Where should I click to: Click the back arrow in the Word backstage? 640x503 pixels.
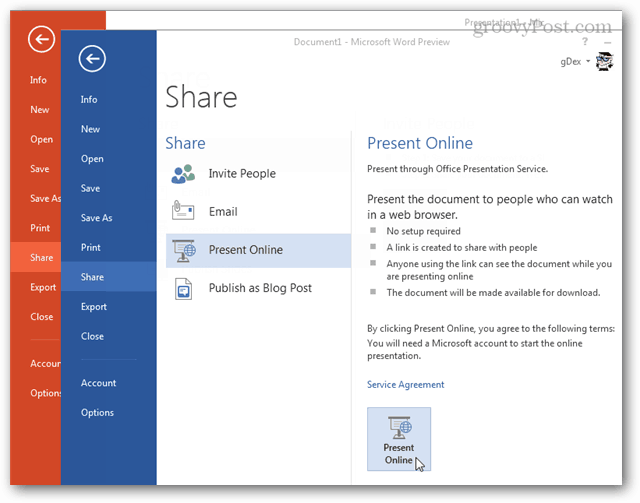(x=92, y=59)
